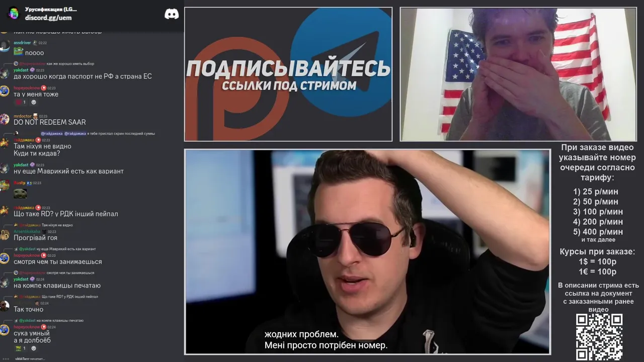Click the frog emoji before 'поооо'

pos(18,51)
